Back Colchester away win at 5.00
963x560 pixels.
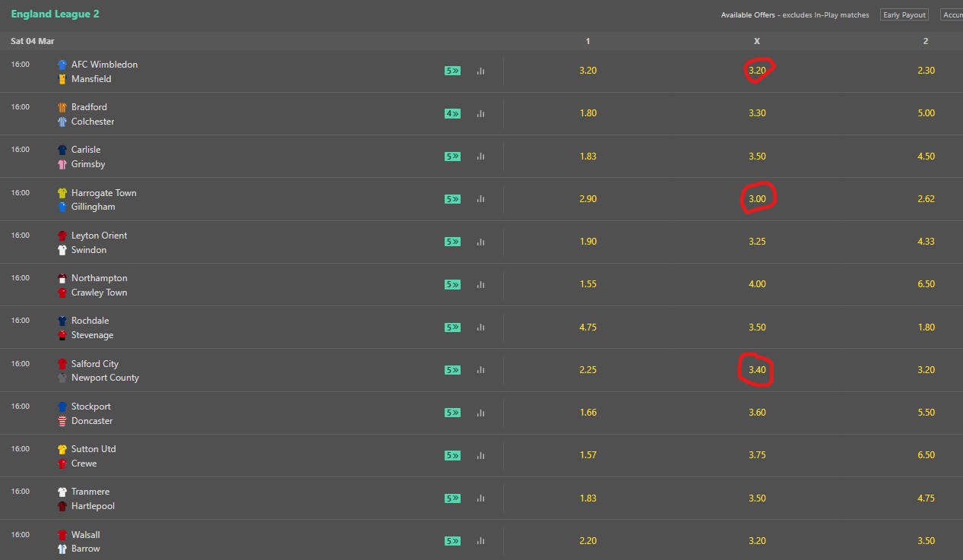[926, 113]
